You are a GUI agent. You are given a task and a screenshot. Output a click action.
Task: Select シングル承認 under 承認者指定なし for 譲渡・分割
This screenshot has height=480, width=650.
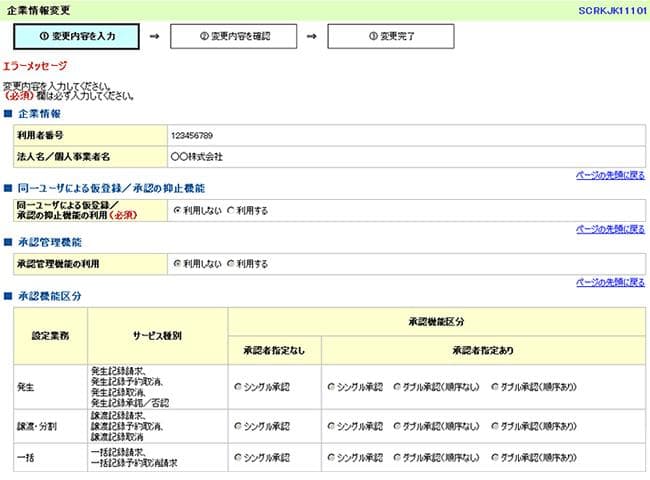[x=238, y=426]
